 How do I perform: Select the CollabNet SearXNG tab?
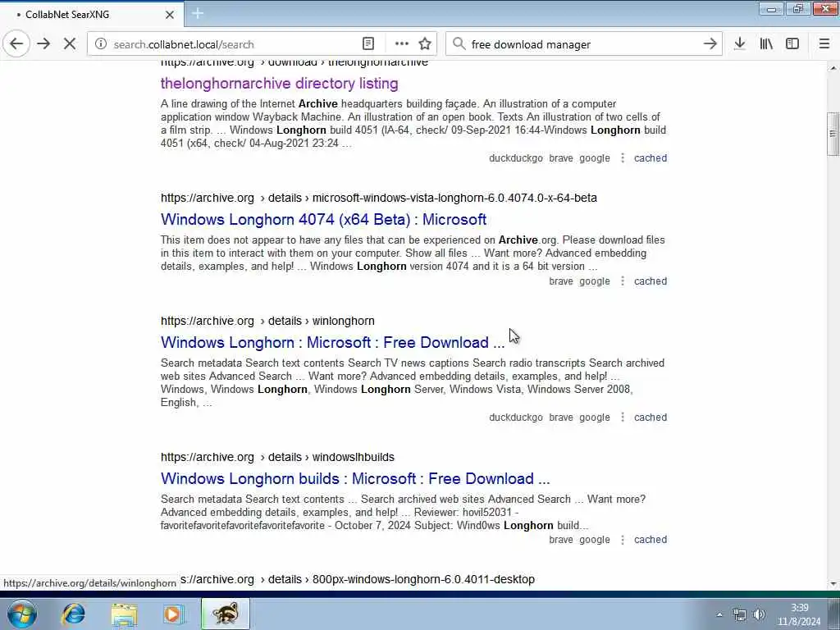[92, 15]
